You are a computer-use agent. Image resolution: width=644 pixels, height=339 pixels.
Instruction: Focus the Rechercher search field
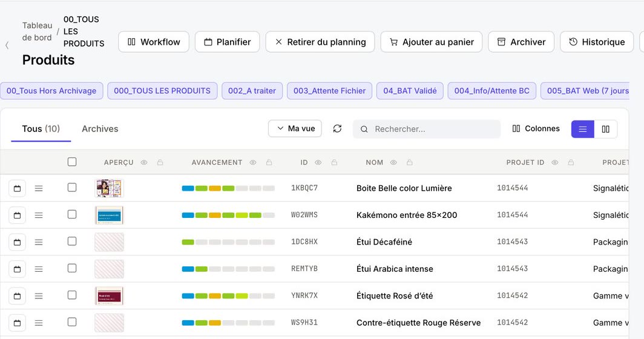[427, 129]
